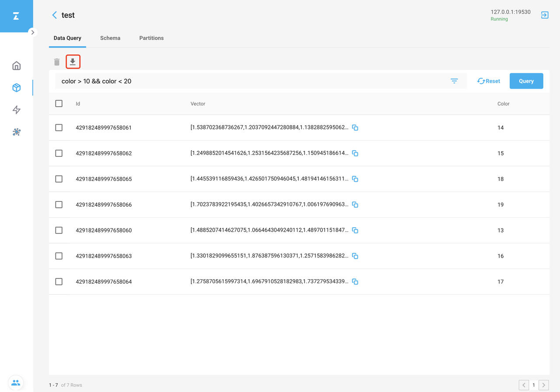560x392 pixels.
Task: Open the Overview home icon in sidebar
Action: [x=17, y=66]
